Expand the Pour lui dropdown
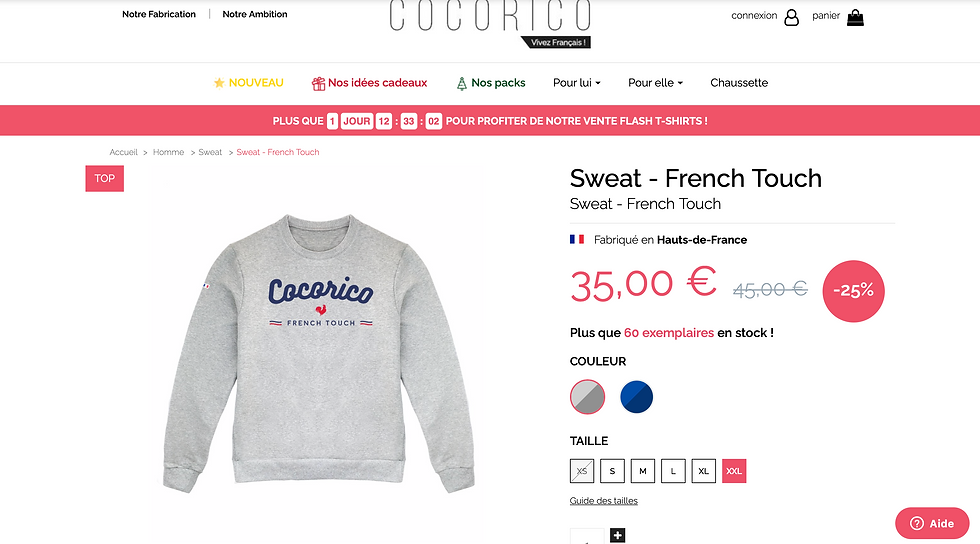The height and width of the screenshot is (544, 980). 576,83
